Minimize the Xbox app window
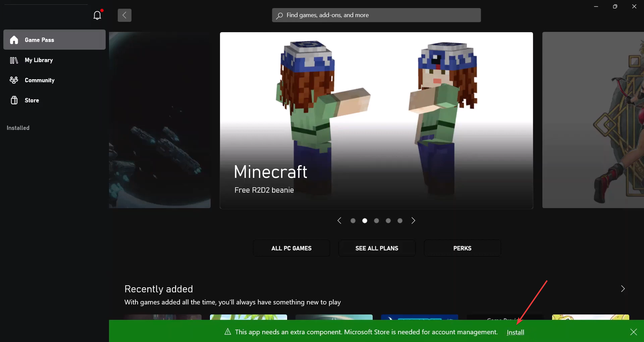Viewport: 644px width, 342px height. (596, 6)
